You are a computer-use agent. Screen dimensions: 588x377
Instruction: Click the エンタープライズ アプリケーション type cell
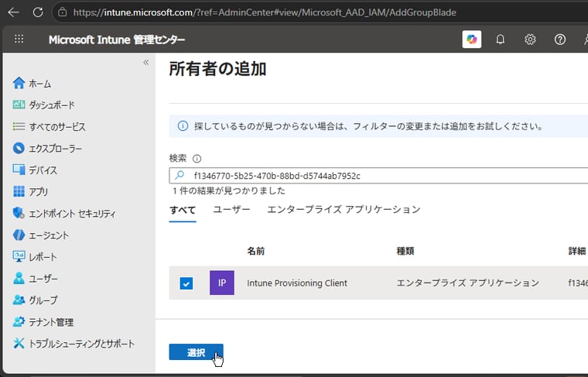(467, 283)
